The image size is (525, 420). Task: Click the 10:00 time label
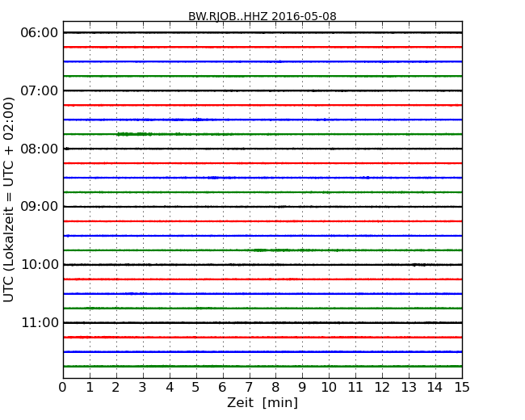(40, 265)
